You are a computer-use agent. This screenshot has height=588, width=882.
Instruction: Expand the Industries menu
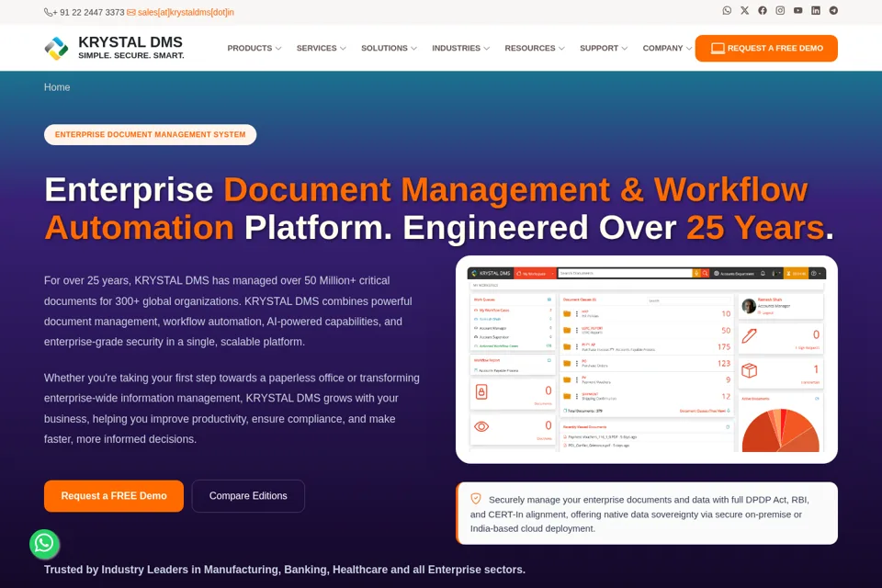[460, 49]
